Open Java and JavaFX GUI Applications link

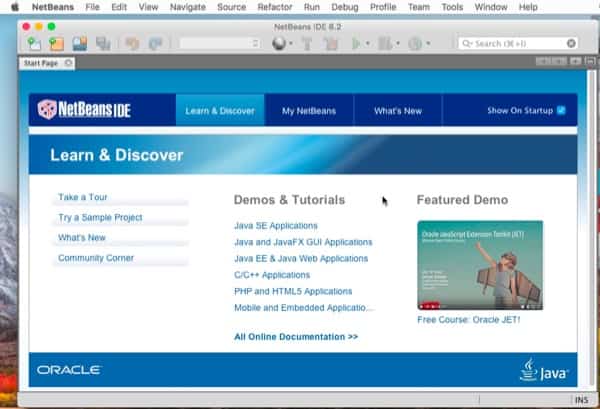click(x=303, y=242)
